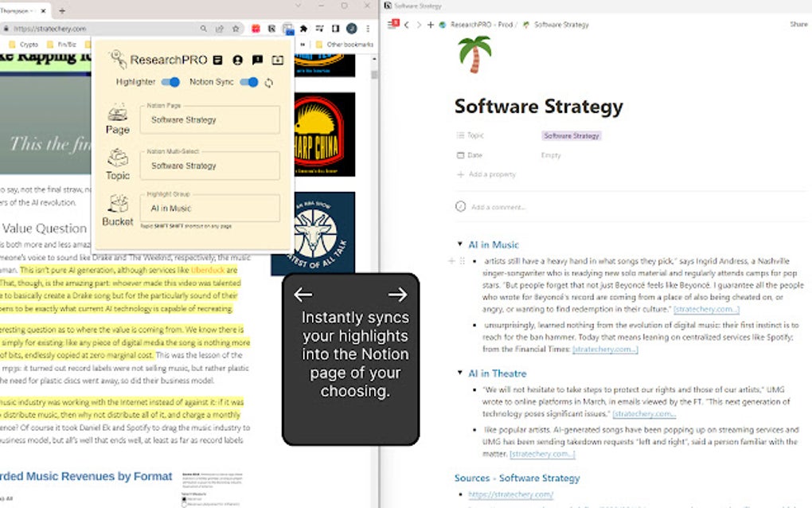Open the Chrome extensions puzzle icon

click(303, 29)
